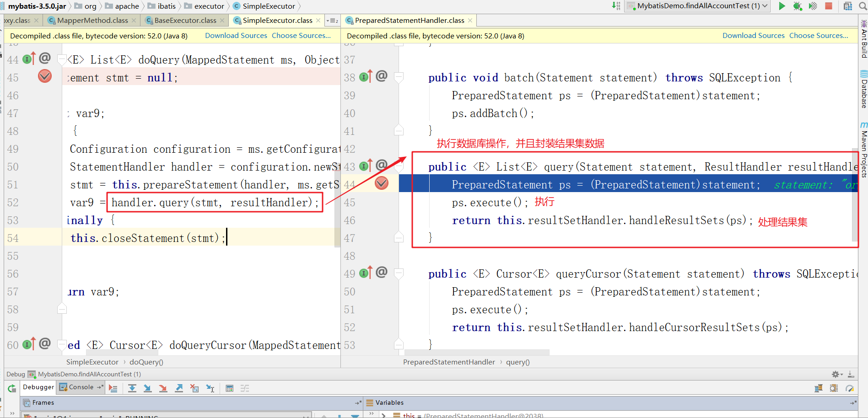Click the Step Out debugger icon
Screen dimensions: 868x418
click(179, 388)
